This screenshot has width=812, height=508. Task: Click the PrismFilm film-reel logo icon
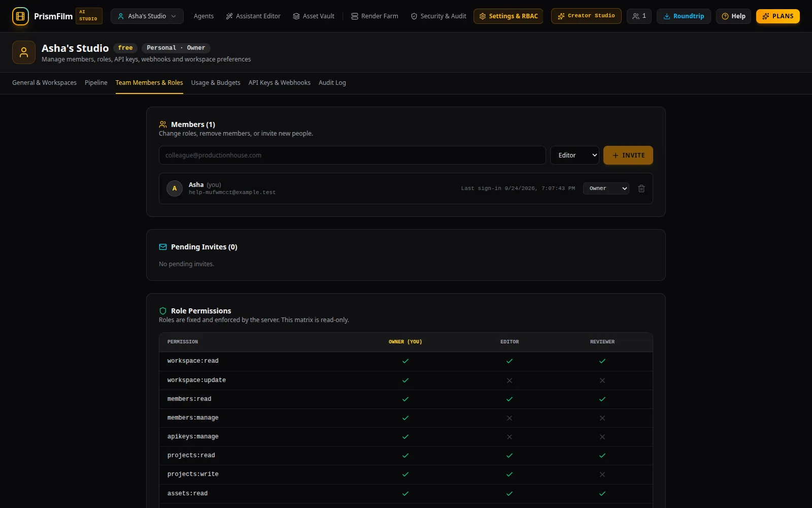[x=20, y=16]
